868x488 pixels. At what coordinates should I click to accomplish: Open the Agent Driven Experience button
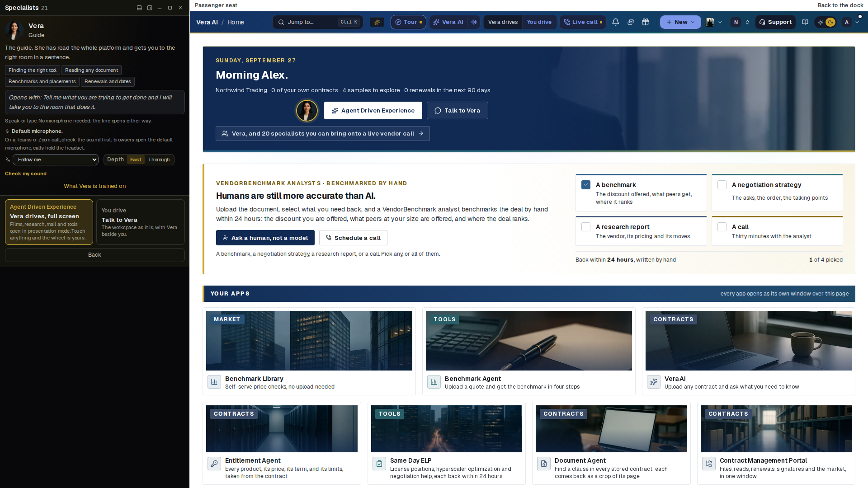click(373, 111)
